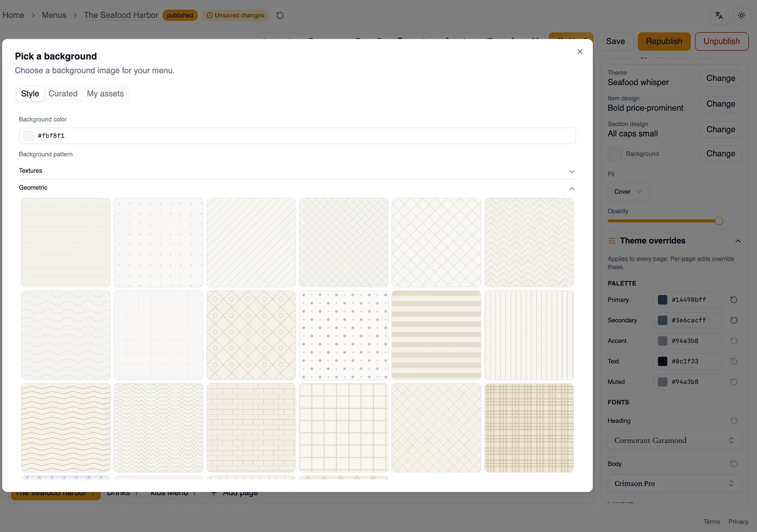
Task: Select the brick wall pattern thumbnail
Action: tap(251, 428)
